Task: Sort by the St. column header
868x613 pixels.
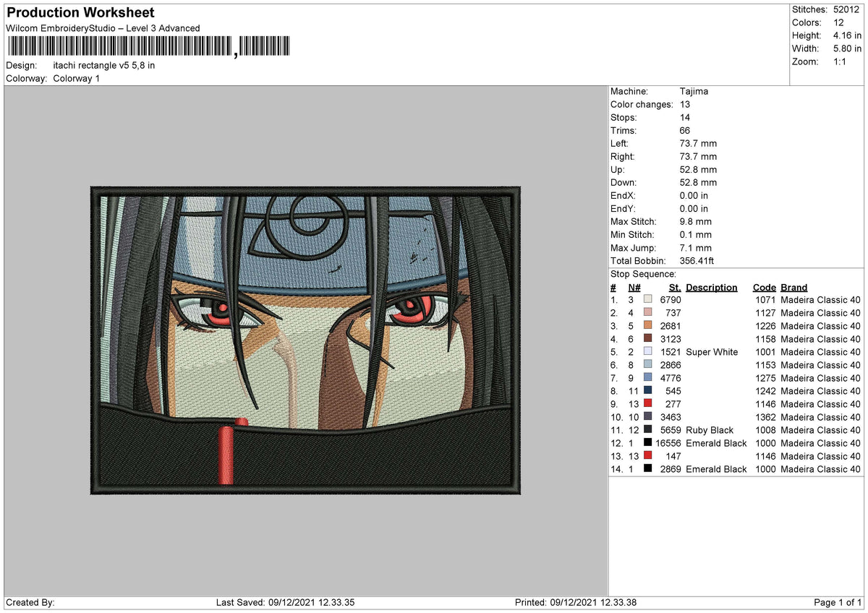Action: [673, 287]
